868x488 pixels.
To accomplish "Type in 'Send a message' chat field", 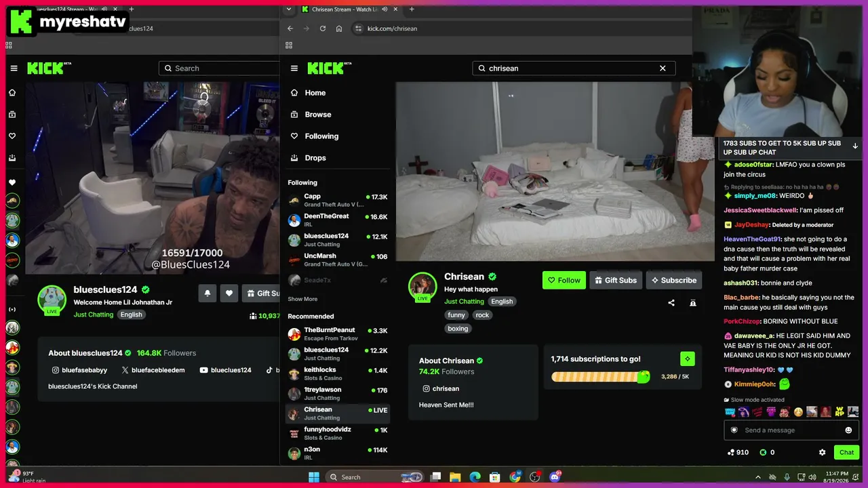I will 790,430.
